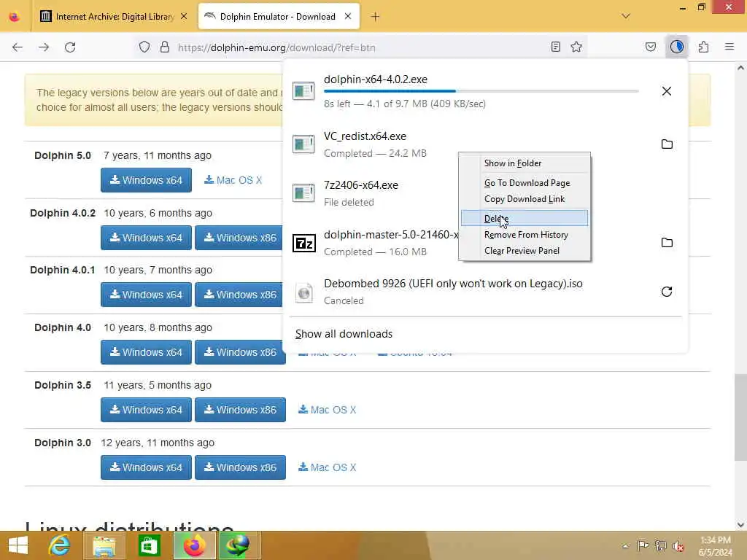Download Dolphin 3.5 Windows x86

(240, 410)
